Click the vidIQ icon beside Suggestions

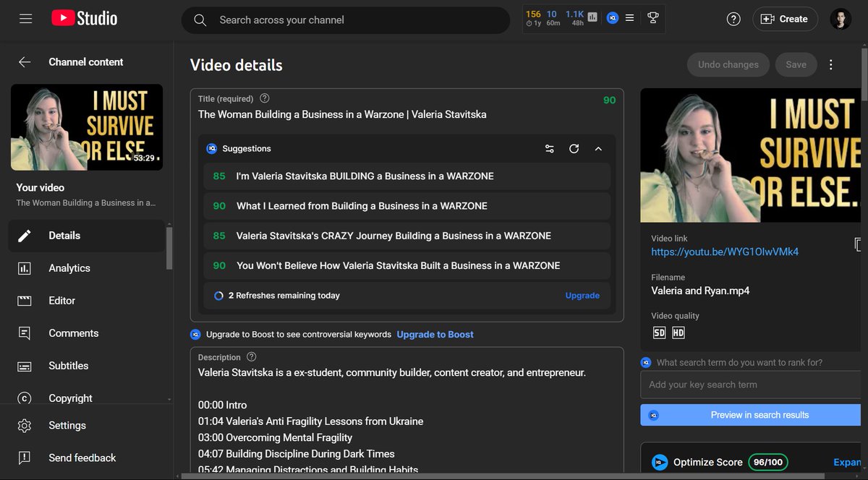212,148
